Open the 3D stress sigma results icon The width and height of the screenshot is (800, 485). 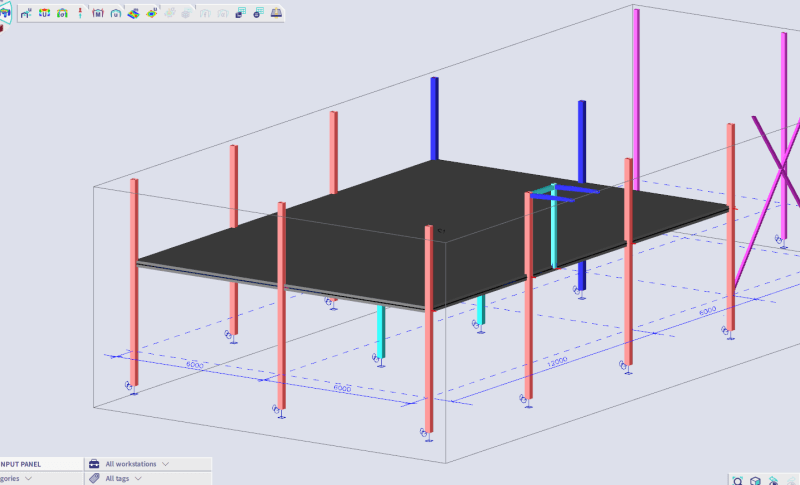point(62,13)
